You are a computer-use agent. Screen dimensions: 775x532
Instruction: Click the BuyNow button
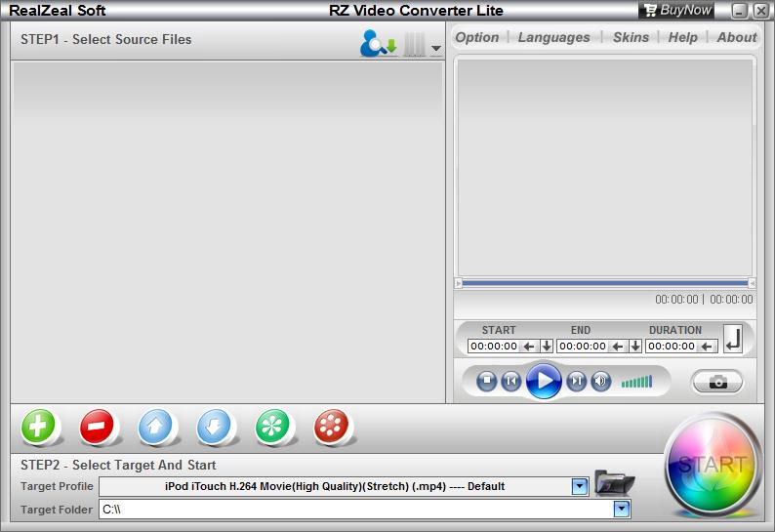click(x=677, y=11)
